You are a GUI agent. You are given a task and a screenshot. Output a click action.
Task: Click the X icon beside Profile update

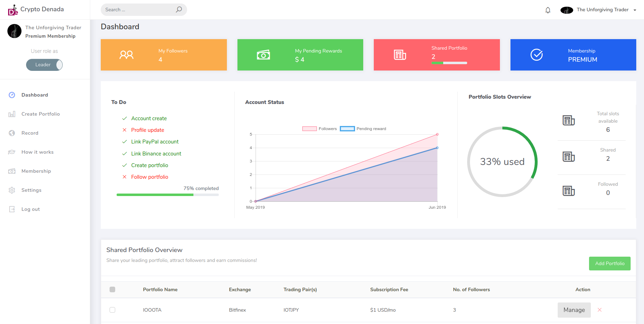tap(124, 130)
